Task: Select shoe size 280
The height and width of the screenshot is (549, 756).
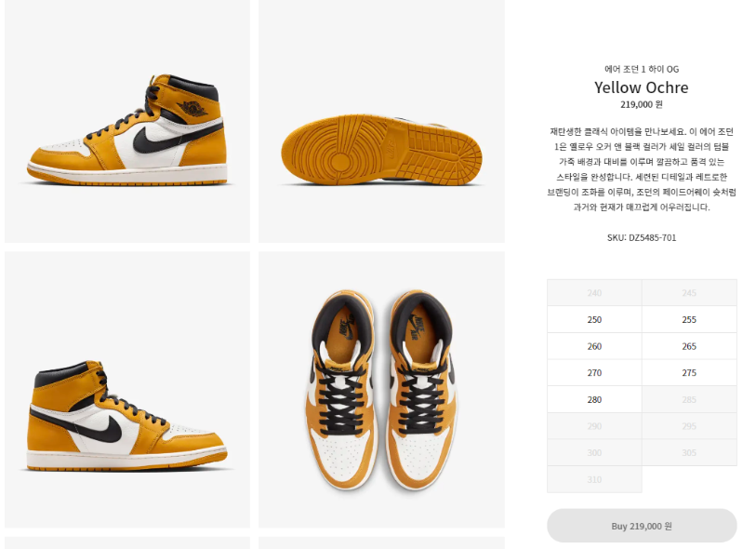Action: (594, 399)
